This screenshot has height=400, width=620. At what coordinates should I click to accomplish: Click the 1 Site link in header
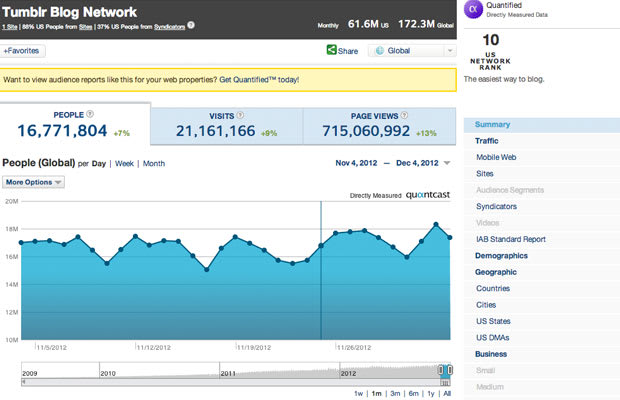coord(9,27)
